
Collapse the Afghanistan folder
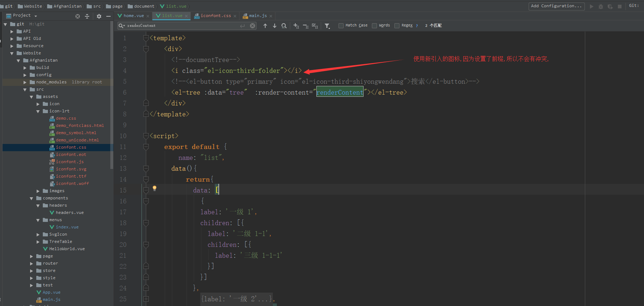pyautogui.click(x=19, y=61)
